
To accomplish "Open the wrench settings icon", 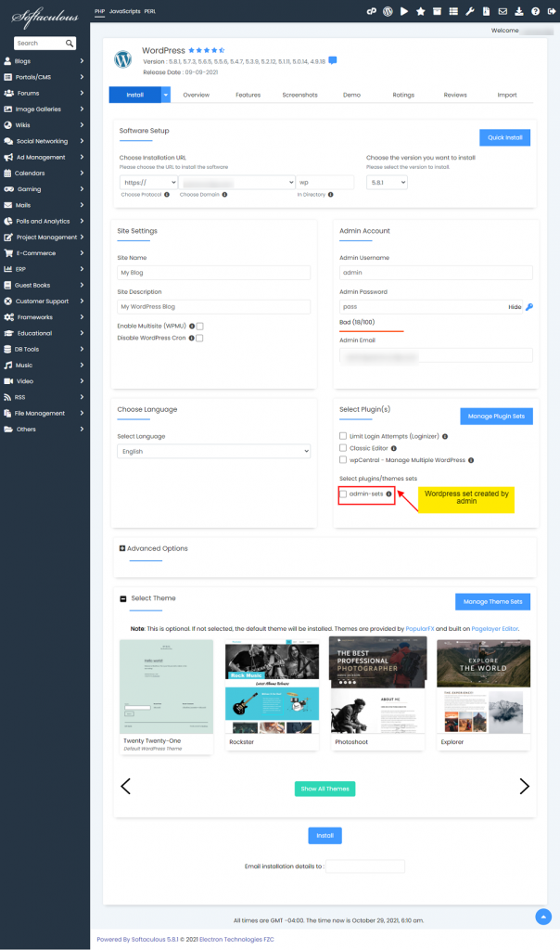I will [x=470, y=11].
